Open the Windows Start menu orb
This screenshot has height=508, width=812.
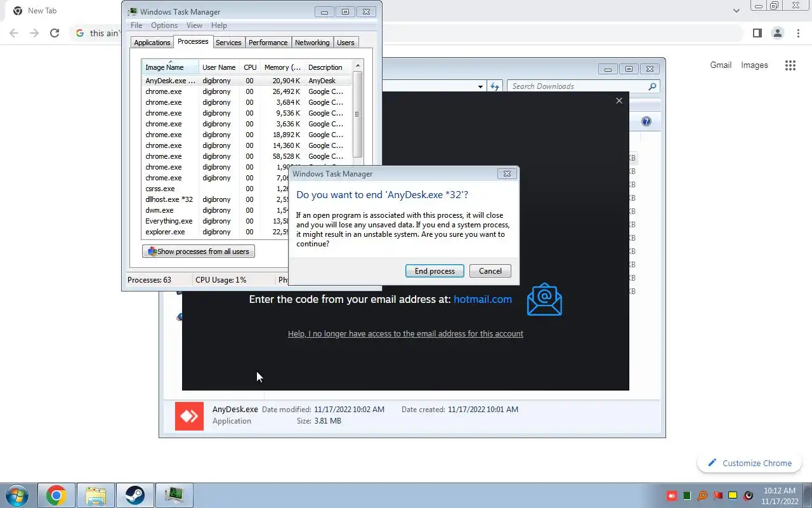[16, 495]
